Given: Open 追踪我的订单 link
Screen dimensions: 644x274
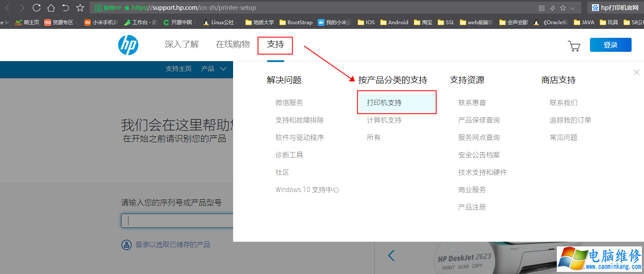Looking at the screenshot, I should tap(570, 120).
